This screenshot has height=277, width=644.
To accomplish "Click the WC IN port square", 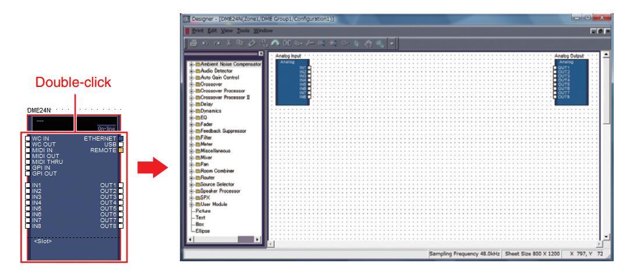I will click(27, 139).
